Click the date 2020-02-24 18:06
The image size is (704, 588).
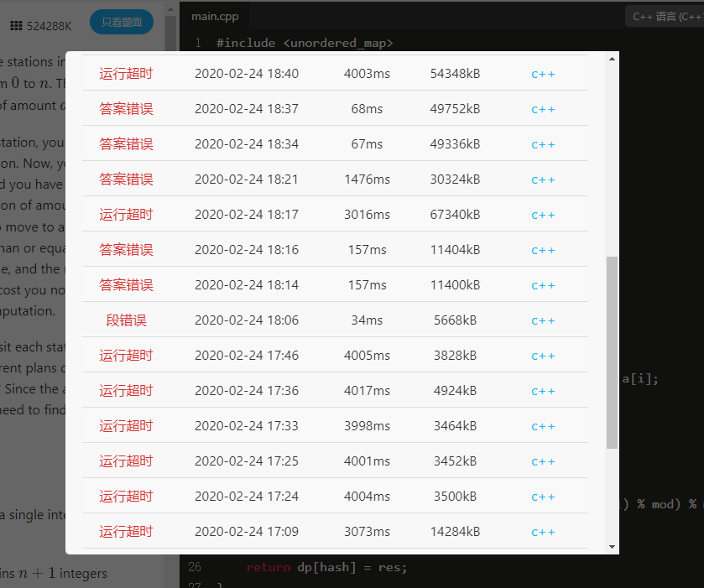click(x=247, y=320)
